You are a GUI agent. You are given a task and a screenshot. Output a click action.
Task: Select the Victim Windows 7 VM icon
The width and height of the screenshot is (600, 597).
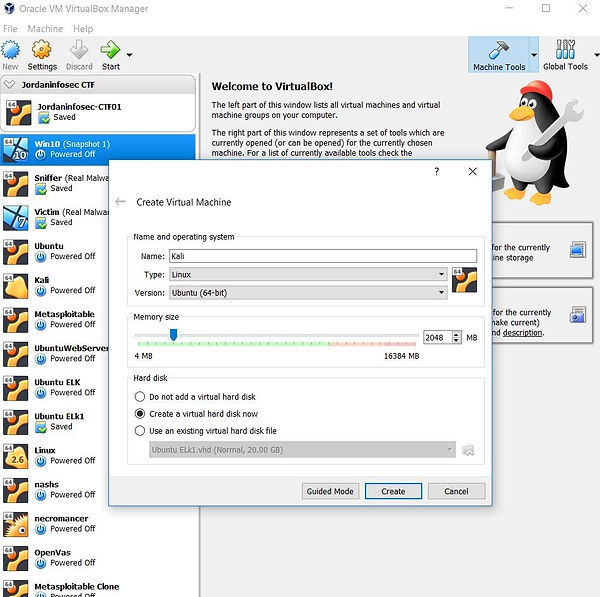[15, 217]
